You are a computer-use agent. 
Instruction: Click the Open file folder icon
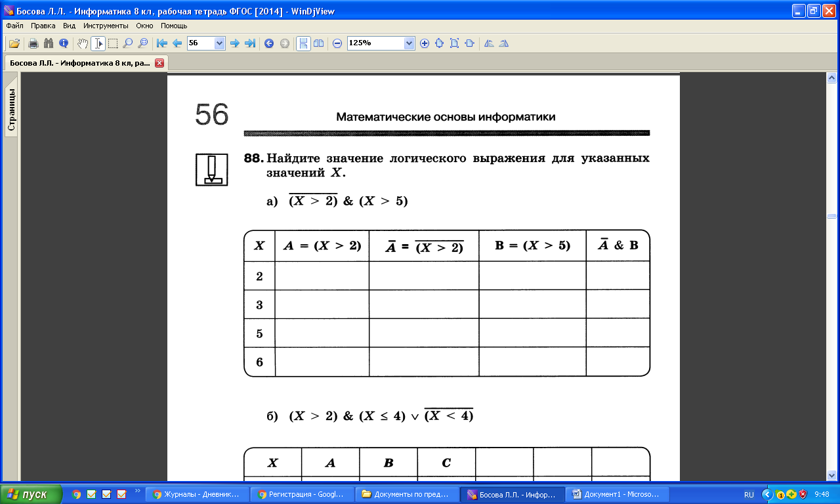click(x=14, y=43)
